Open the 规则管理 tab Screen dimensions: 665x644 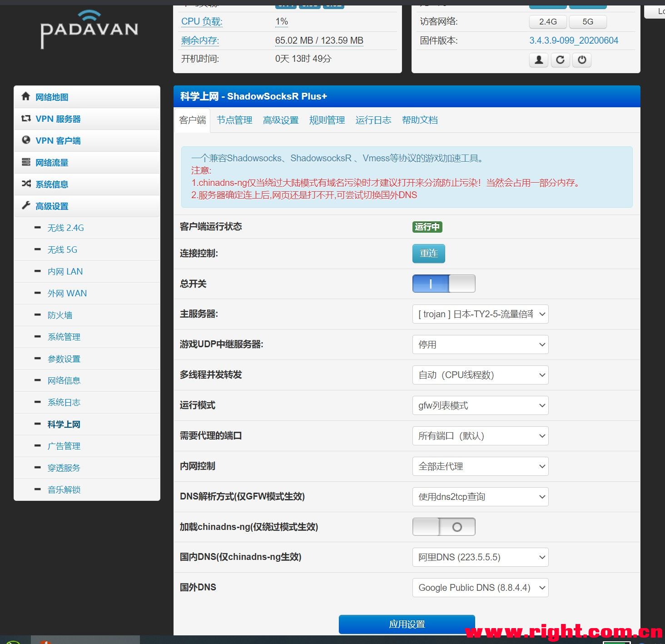point(327,120)
